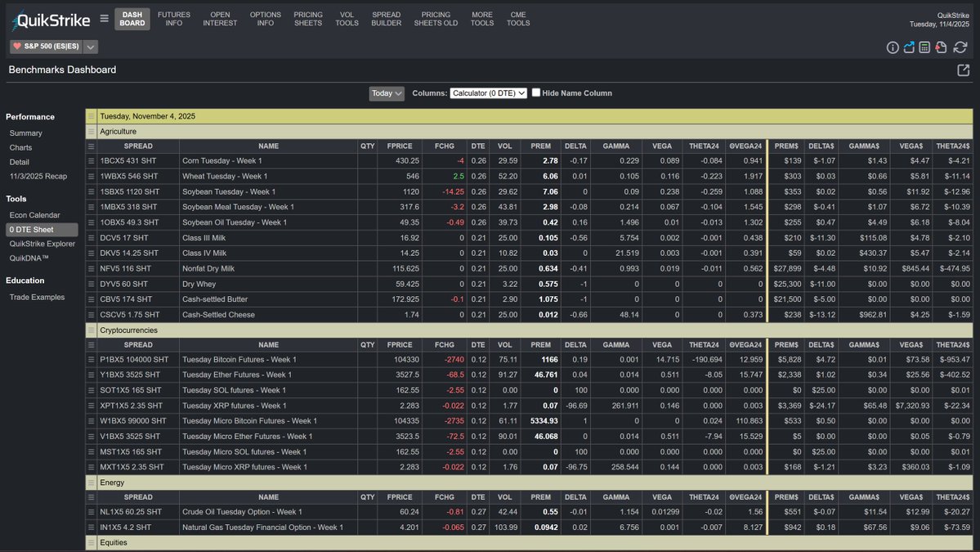The image size is (980, 552).
Task: Click the PDF export icon
Action: (941, 47)
